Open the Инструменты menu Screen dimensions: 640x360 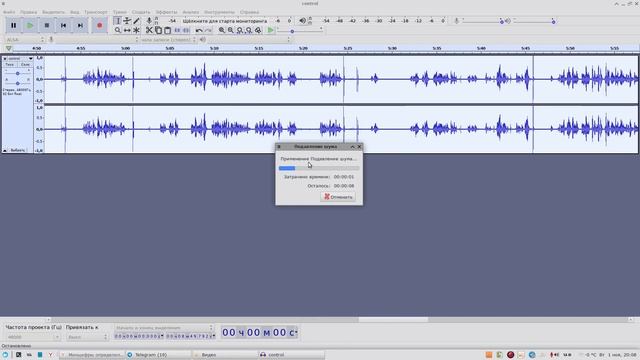(219, 12)
